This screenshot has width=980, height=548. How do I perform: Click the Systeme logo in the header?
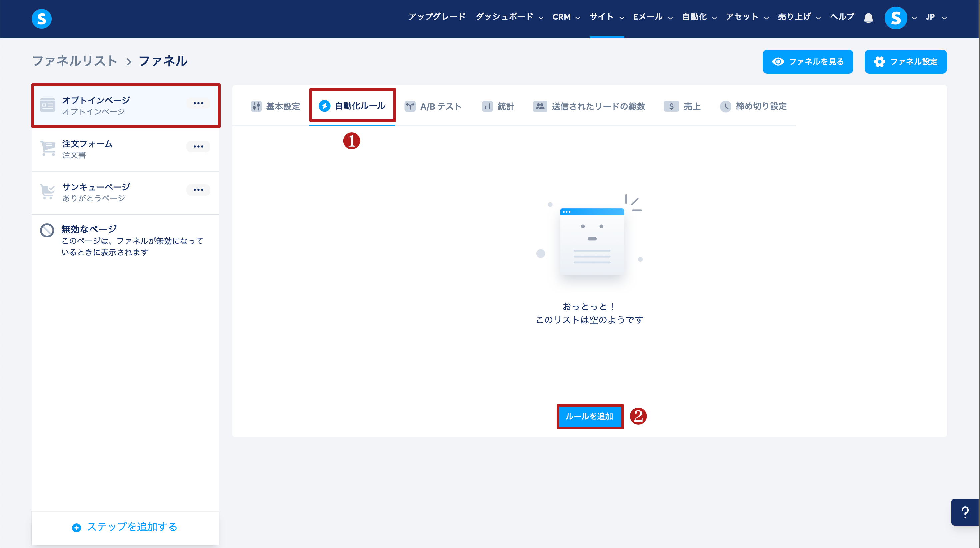click(x=41, y=19)
